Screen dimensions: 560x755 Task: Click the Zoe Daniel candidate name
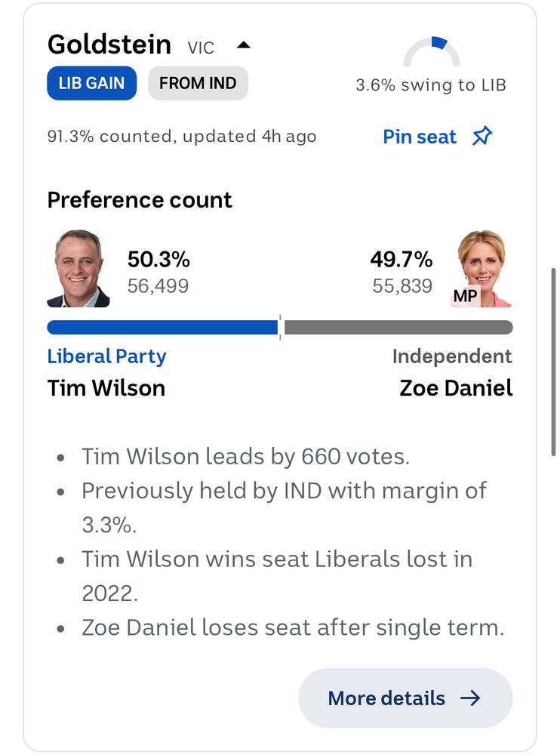(x=456, y=388)
